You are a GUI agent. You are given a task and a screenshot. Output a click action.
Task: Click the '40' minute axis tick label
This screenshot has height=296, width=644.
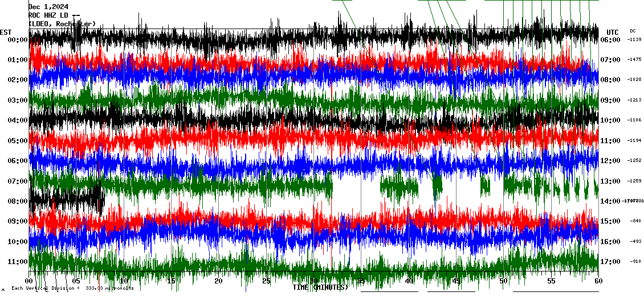point(409,281)
